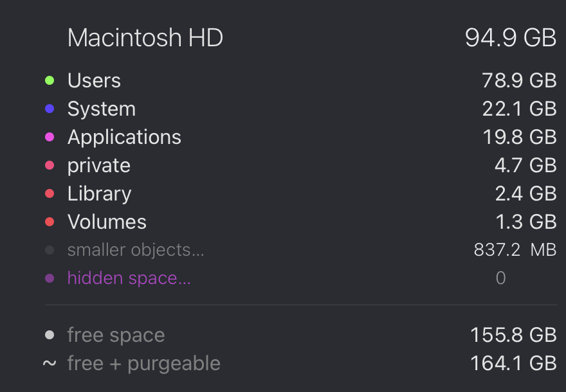Screen dimensions: 566x392
Task: Click the purple dot beside hidden space
Action: point(50,279)
